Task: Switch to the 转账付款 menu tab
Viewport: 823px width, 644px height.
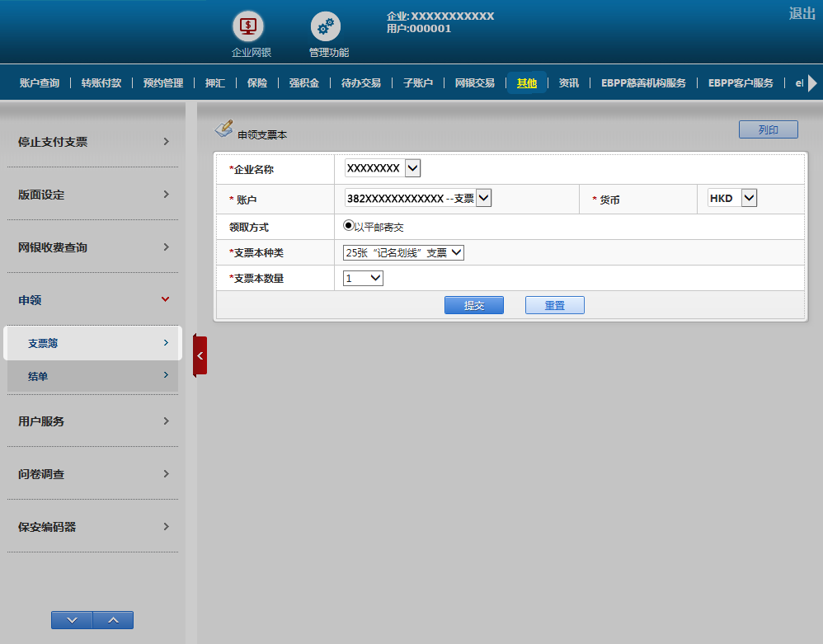Action: pyautogui.click(x=101, y=83)
